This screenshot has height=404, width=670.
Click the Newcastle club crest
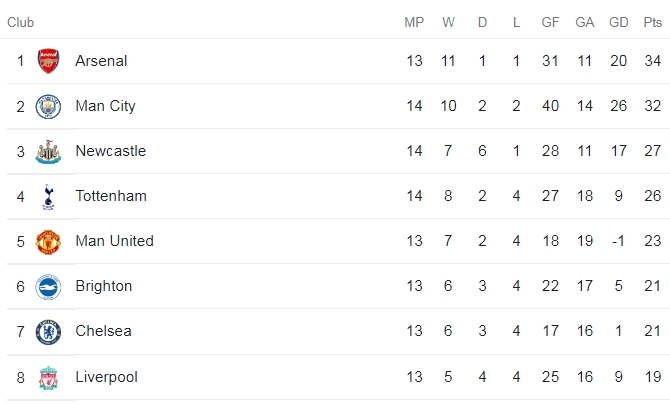[48, 152]
